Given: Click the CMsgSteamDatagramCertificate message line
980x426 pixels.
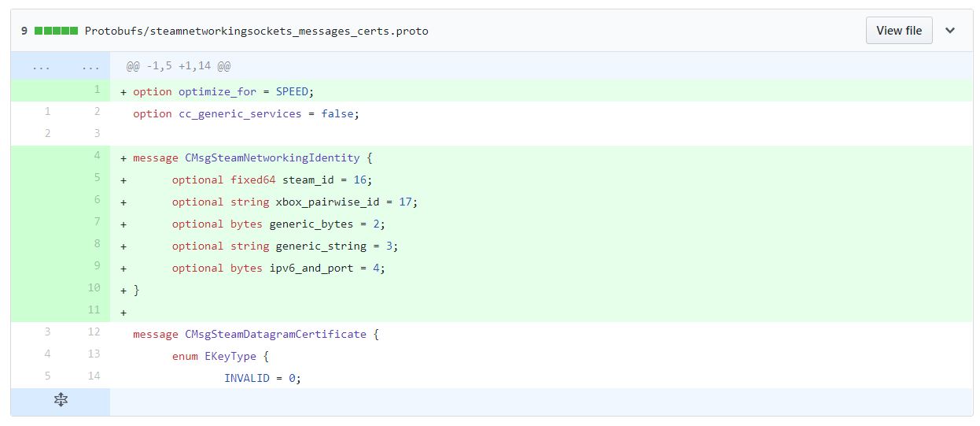Looking at the screenshot, I should click(256, 334).
